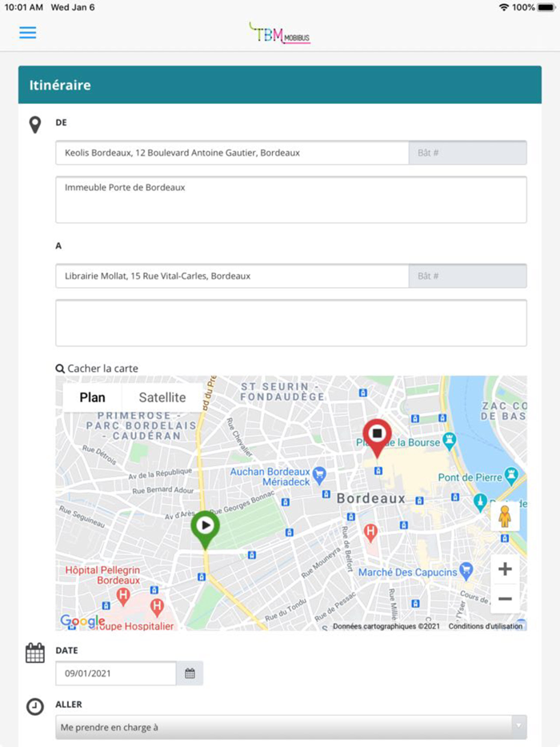Click the Pont de Pierre landmark icon
The width and height of the screenshot is (560, 747).
[x=511, y=475]
